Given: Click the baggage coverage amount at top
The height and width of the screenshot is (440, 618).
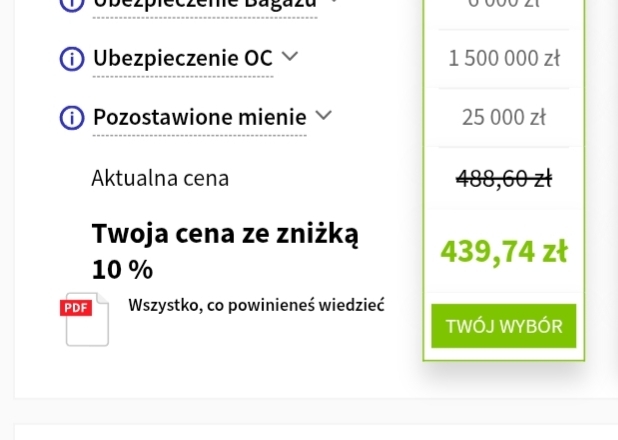Looking at the screenshot, I should click(x=504, y=4).
